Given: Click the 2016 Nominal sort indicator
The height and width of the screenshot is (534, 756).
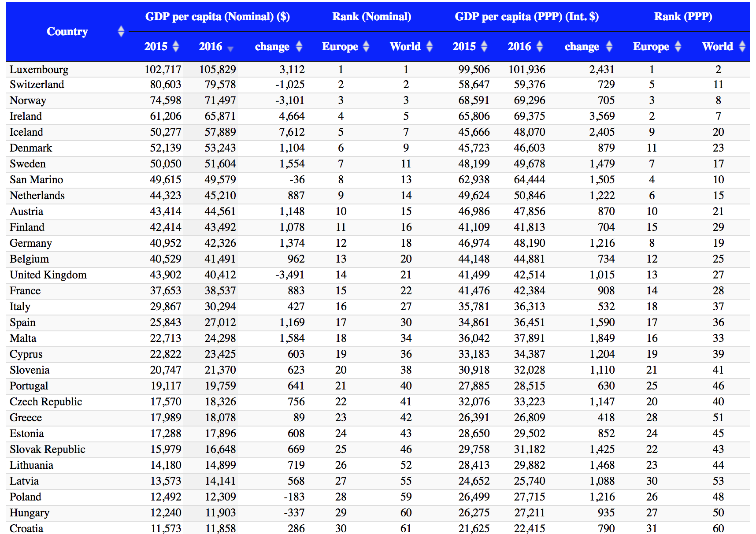Looking at the screenshot, I should point(230,48).
